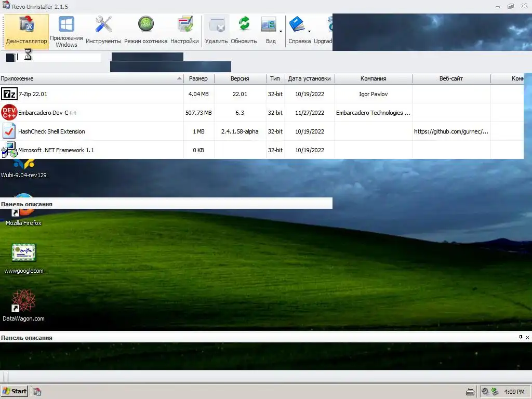The height and width of the screenshot is (399, 532).
Task: Click Revo Uninstaller quick launch taskbar icon
Action: [x=37, y=392]
